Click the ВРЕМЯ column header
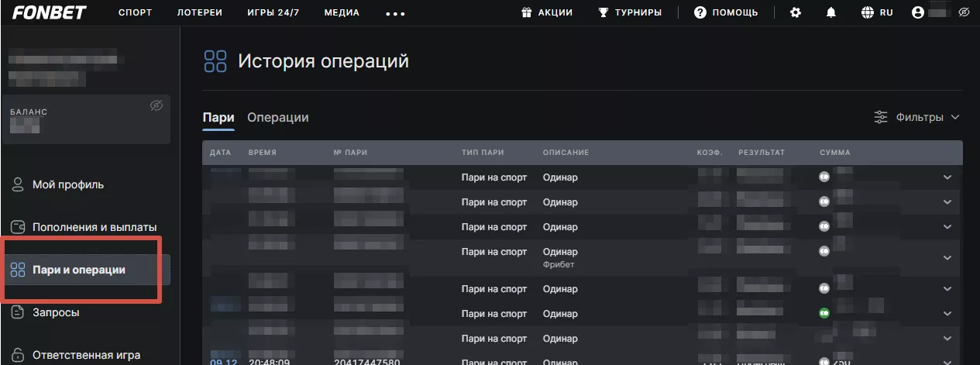Image resolution: width=980 pixels, height=365 pixels. (x=263, y=152)
